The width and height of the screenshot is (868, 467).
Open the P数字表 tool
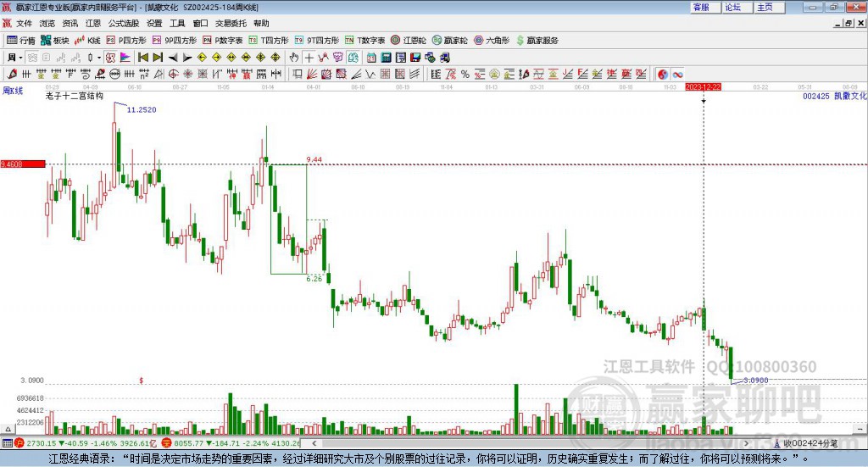click(223, 41)
